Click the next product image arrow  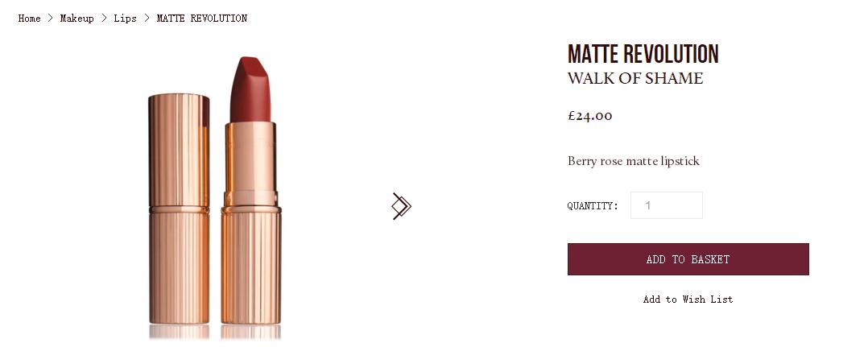pyautogui.click(x=401, y=206)
